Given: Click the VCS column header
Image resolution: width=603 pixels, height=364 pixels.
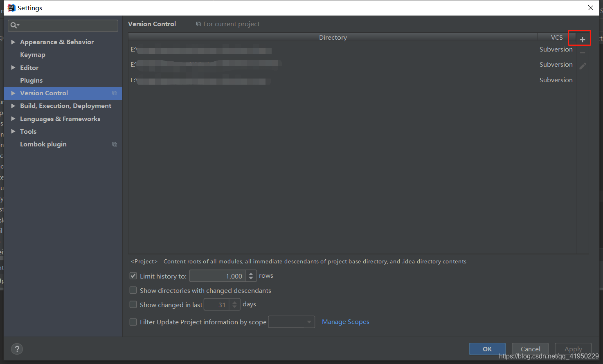Looking at the screenshot, I should pyautogui.click(x=556, y=37).
